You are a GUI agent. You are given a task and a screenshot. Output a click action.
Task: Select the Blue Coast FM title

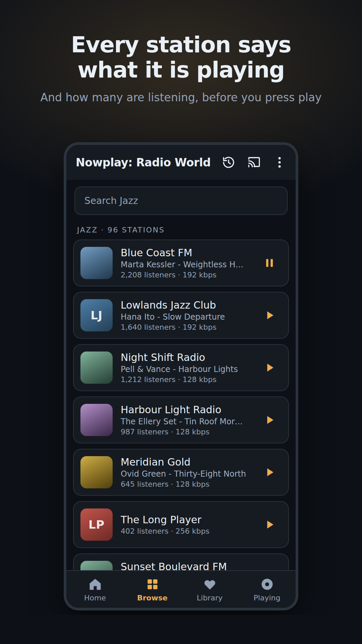coord(157,253)
